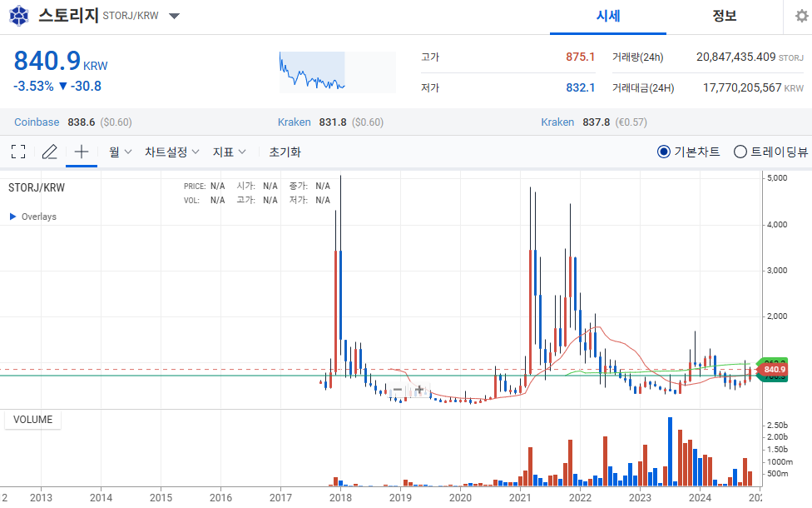
Task: Select the pencil drawing tool
Action: [50, 152]
